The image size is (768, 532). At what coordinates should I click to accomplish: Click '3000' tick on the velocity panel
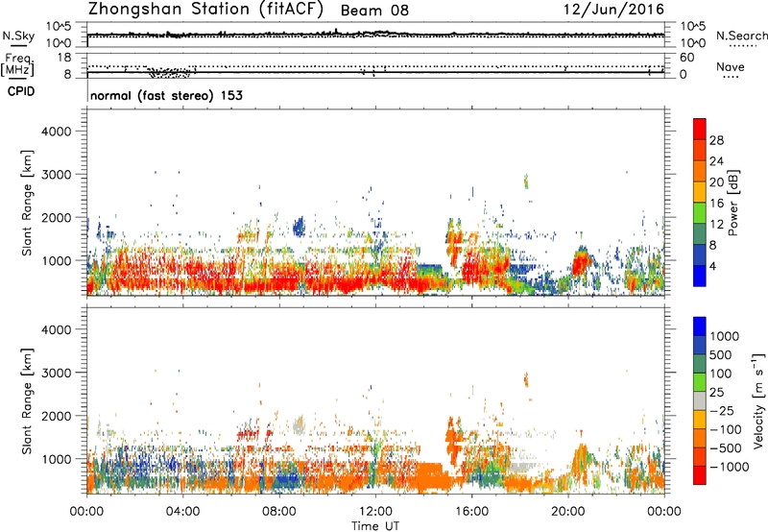click(x=56, y=373)
